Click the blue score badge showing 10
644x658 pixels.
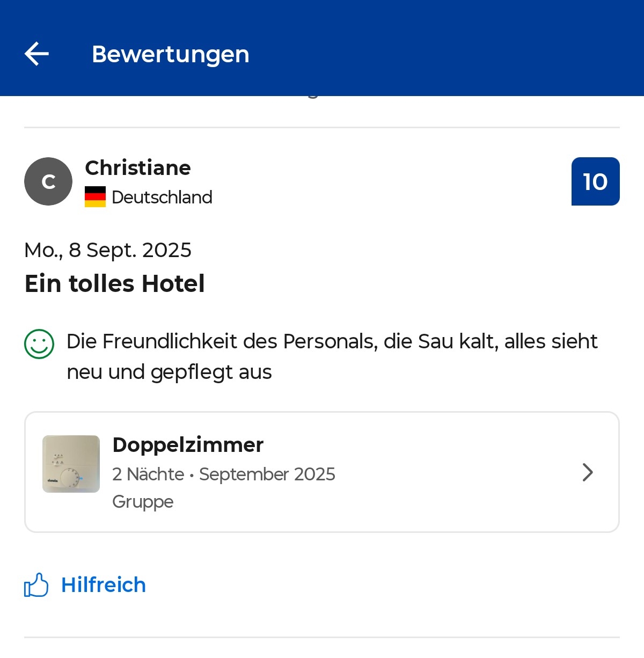click(595, 181)
